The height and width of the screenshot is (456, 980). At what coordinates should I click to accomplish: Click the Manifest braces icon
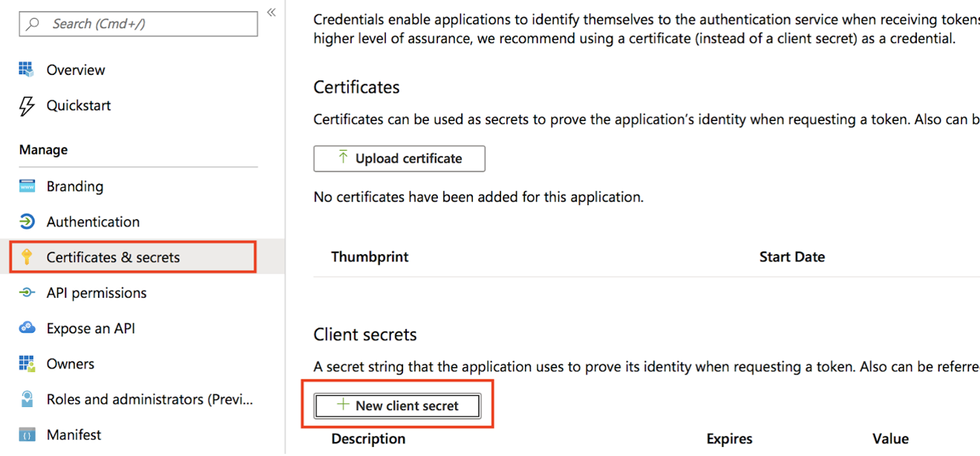[x=27, y=435]
